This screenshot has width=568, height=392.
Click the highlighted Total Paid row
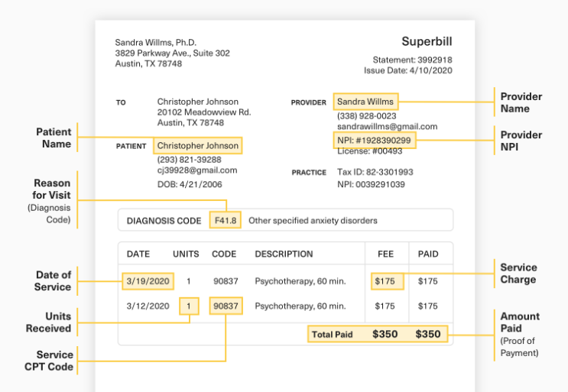(x=377, y=334)
